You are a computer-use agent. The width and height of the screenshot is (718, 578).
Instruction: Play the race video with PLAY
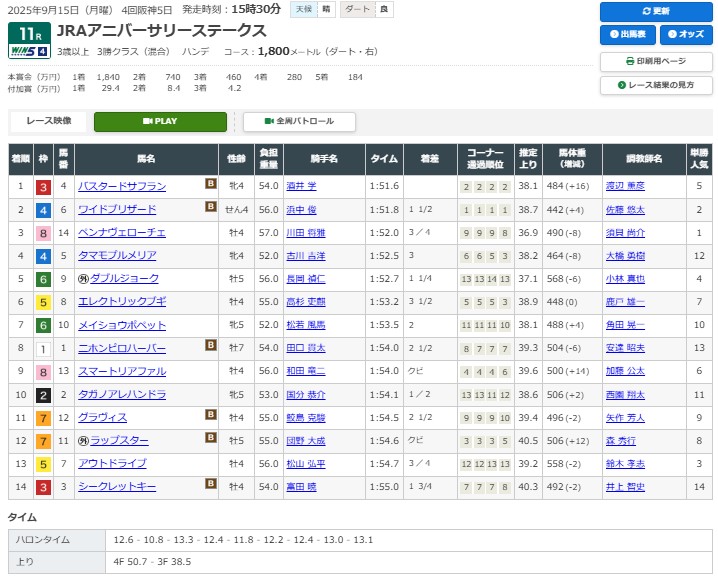pos(160,121)
